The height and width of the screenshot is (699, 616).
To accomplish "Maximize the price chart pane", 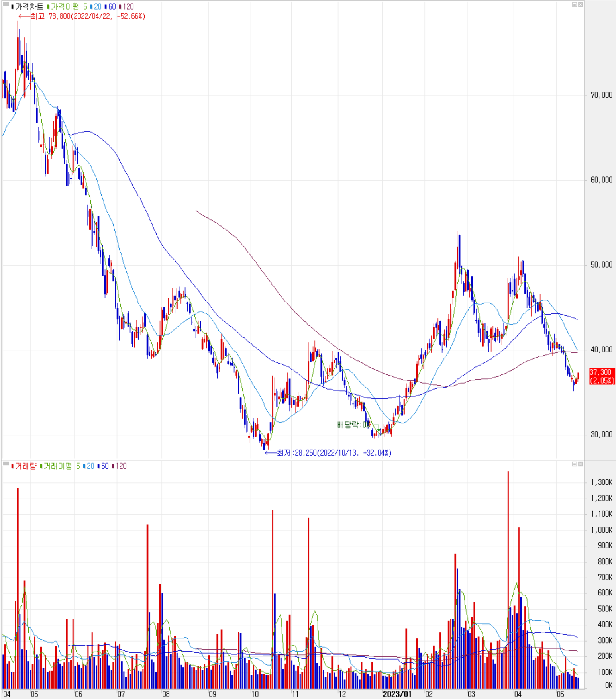I will (575, 4).
